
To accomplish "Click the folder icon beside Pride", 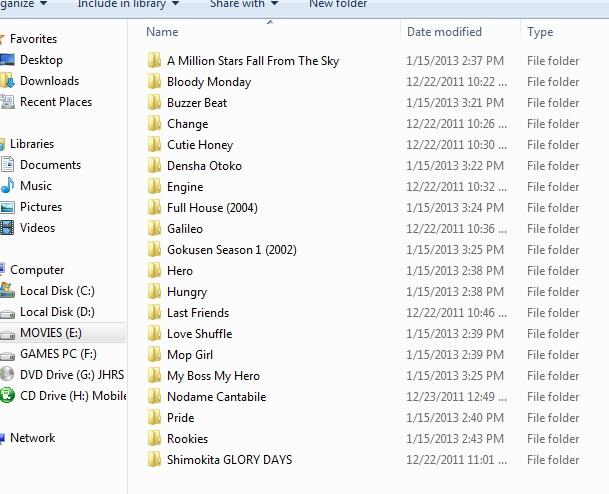I will [x=155, y=417].
